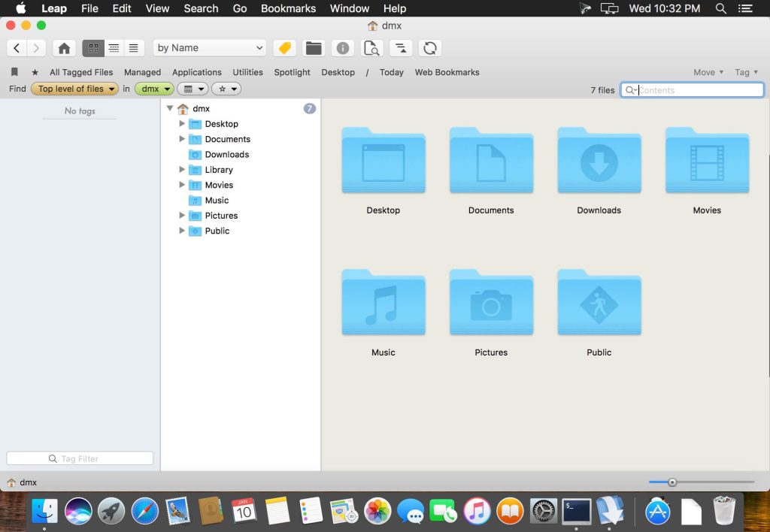Switch to icon grid view mode
Viewport: 770px width, 532px height.
point(93,48)
